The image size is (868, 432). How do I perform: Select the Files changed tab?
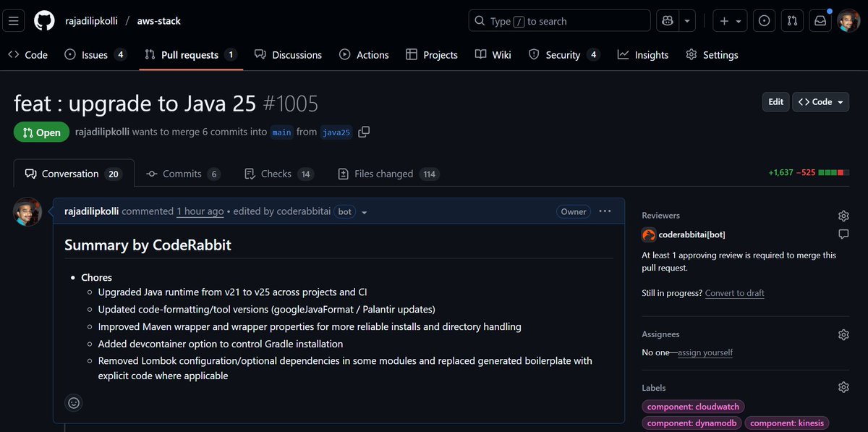pyautogui.click(x=389, y=174)
